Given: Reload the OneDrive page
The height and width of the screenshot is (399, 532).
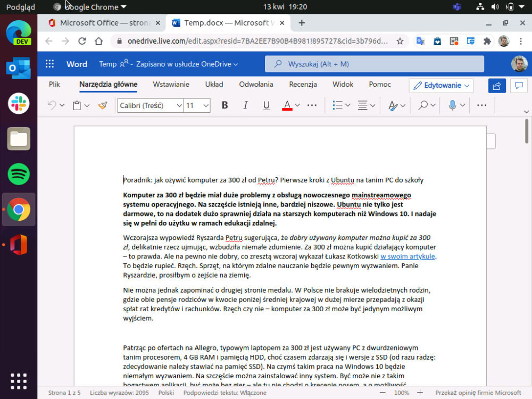Looking at the screenshot, I should pos(82,41).
